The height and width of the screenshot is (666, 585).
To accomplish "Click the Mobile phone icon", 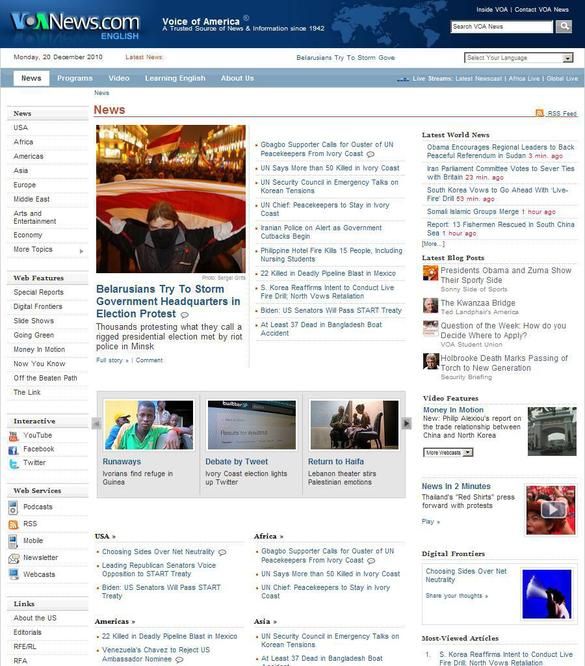I will tap(13, 541).
